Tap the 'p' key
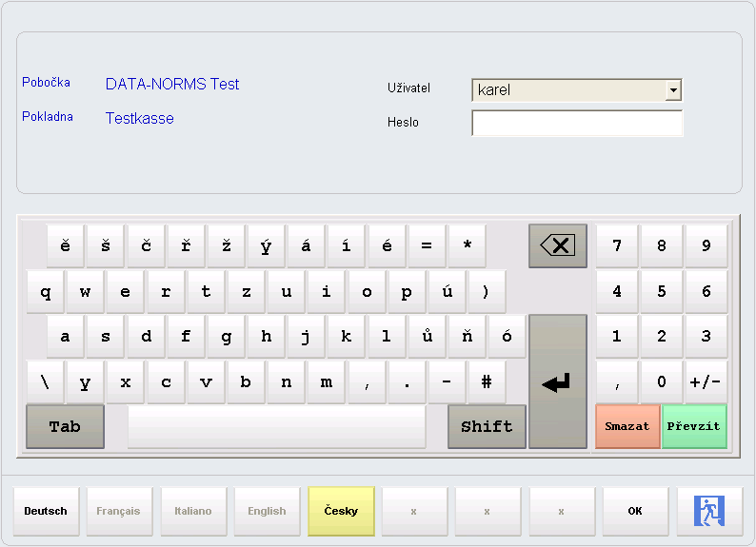 click(x=407, y=291)
